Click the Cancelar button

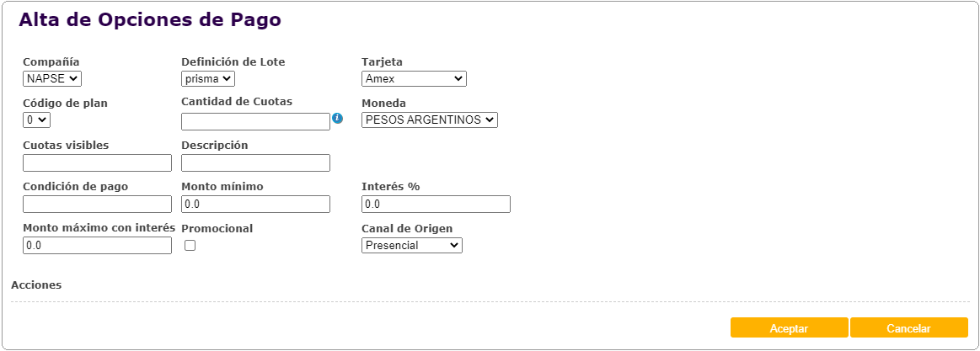(908, 328)
